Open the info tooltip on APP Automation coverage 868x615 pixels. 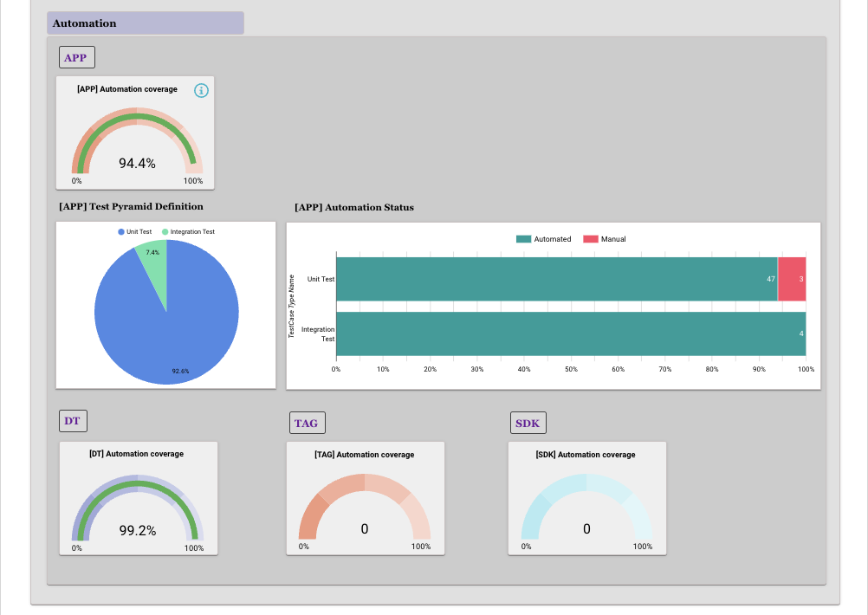[201, 90]
